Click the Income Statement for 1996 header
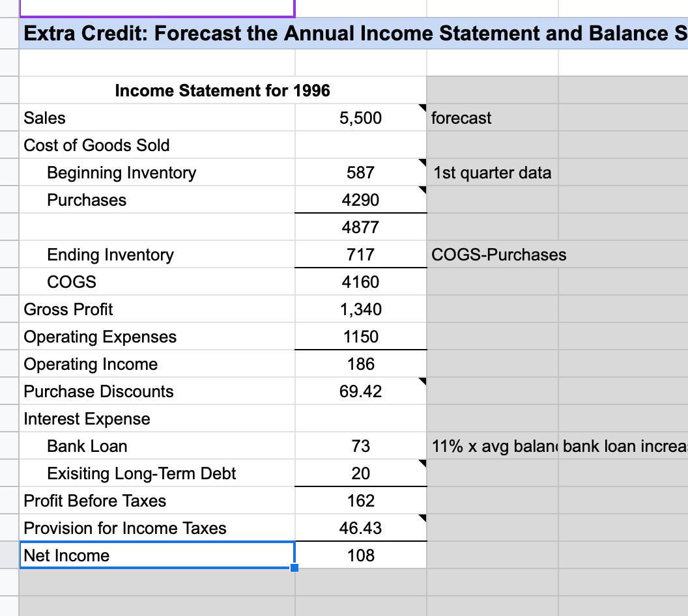Screen dimensions: 688x616 pos(223,91)
